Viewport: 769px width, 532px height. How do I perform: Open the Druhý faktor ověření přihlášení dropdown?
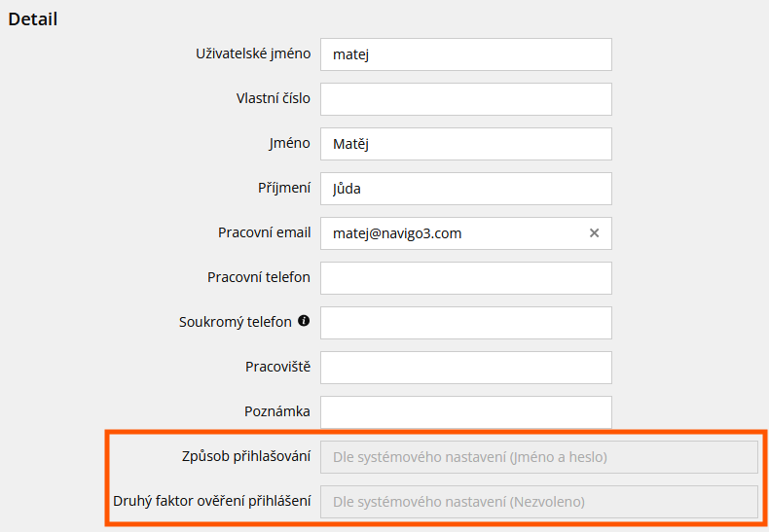539,502
